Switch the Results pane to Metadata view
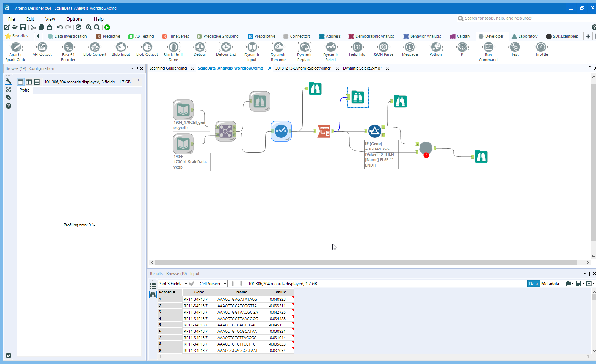The width and height of the screenshot is (596, 364). 550,283
